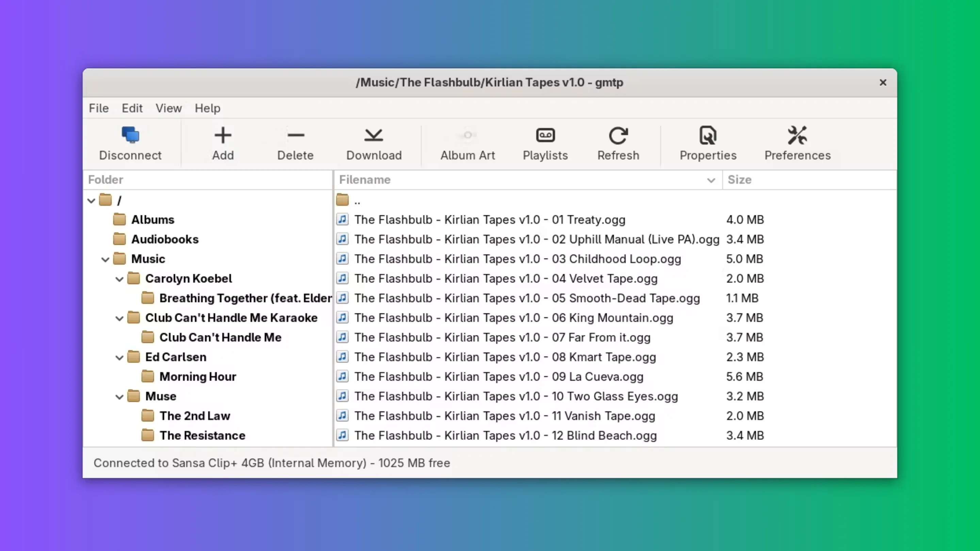Open the View menu
Viewport: 980px width, 551px height.
[x=168, y=108]
